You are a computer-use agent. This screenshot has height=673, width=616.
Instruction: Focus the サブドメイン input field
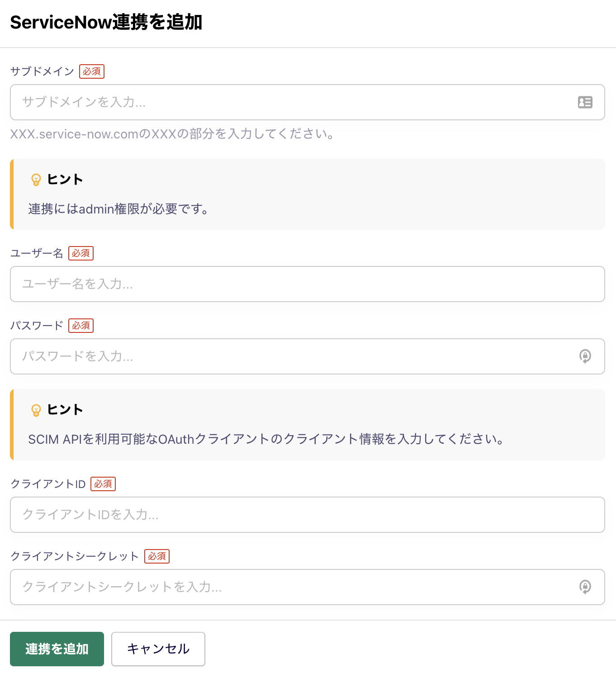(x=294, y=102)
